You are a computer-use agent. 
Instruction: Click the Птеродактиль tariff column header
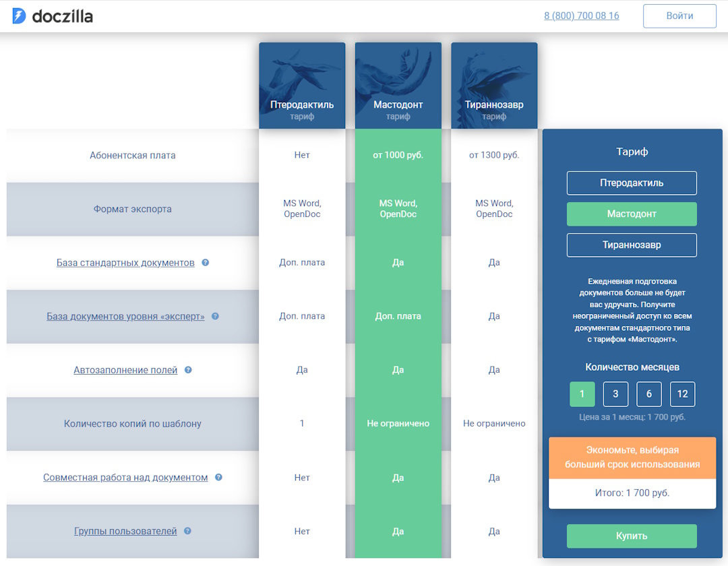(302, 86)
